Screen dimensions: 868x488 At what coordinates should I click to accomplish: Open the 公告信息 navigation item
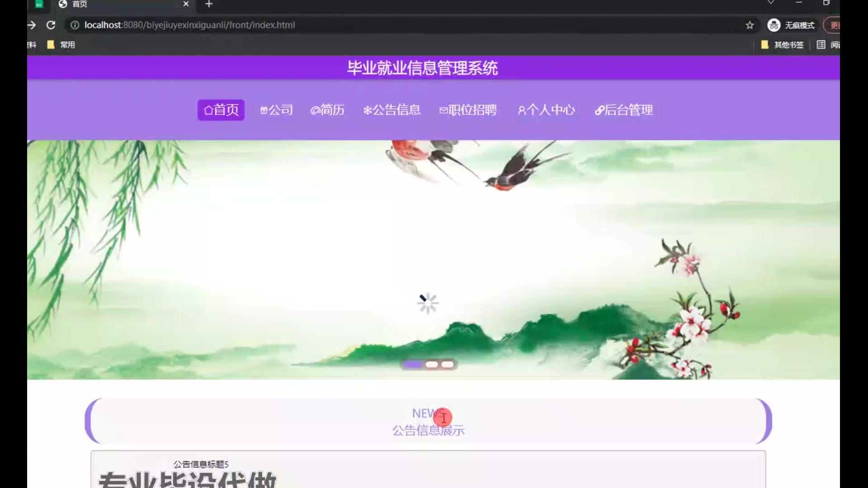(x=392, y=110)
